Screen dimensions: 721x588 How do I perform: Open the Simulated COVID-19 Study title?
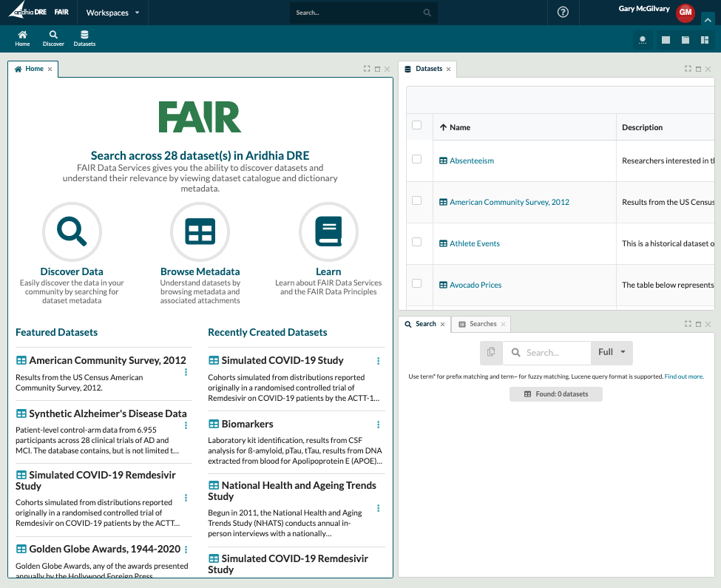tap(282, 360)
